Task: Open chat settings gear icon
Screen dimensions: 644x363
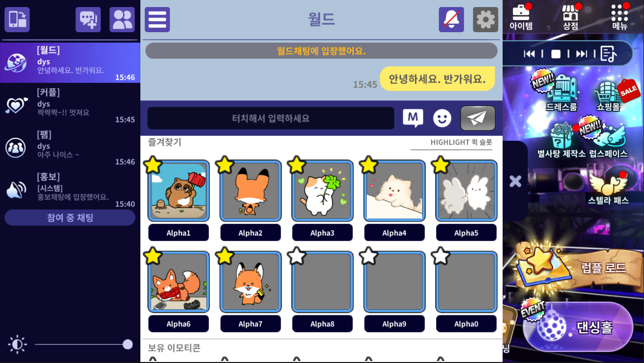Action: tap(486, 20)
